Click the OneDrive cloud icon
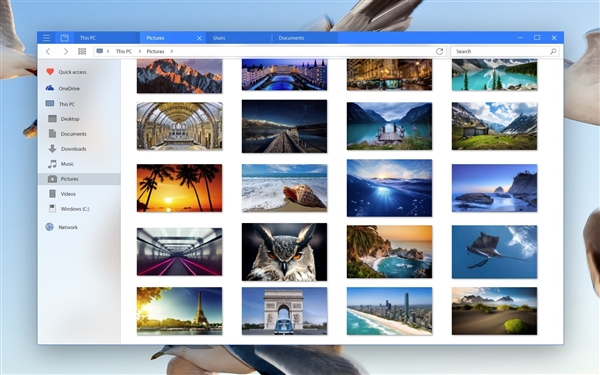 pos(50,88)
